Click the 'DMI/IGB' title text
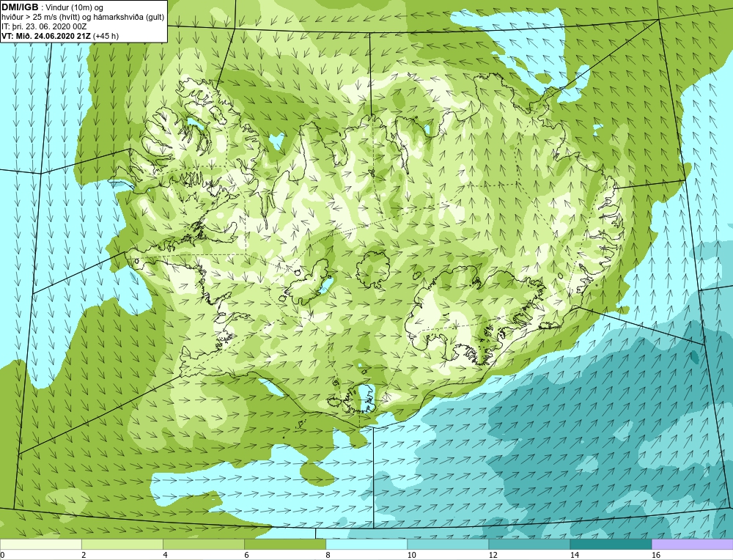The image size is (733, 560). (20, 7)
